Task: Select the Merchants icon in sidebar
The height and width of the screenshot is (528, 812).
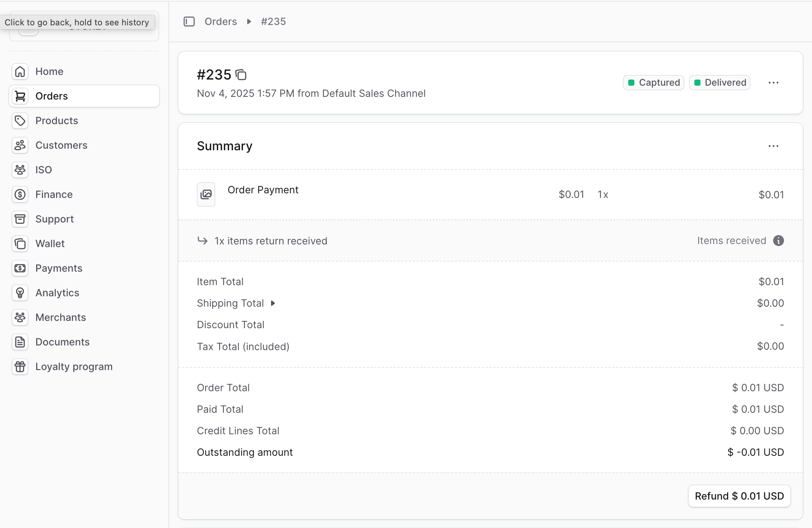Action: pos(20,317)
